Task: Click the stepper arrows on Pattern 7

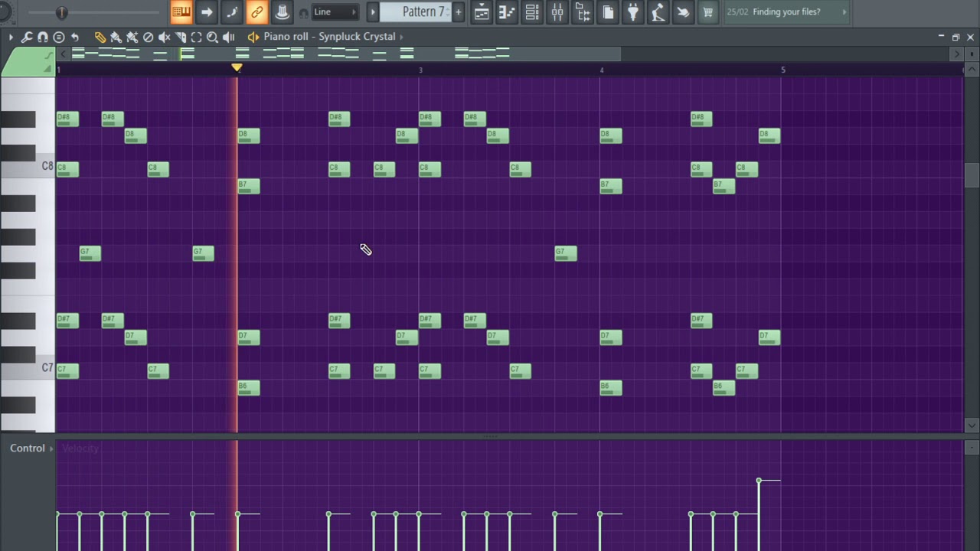Action: click(447, 11)
